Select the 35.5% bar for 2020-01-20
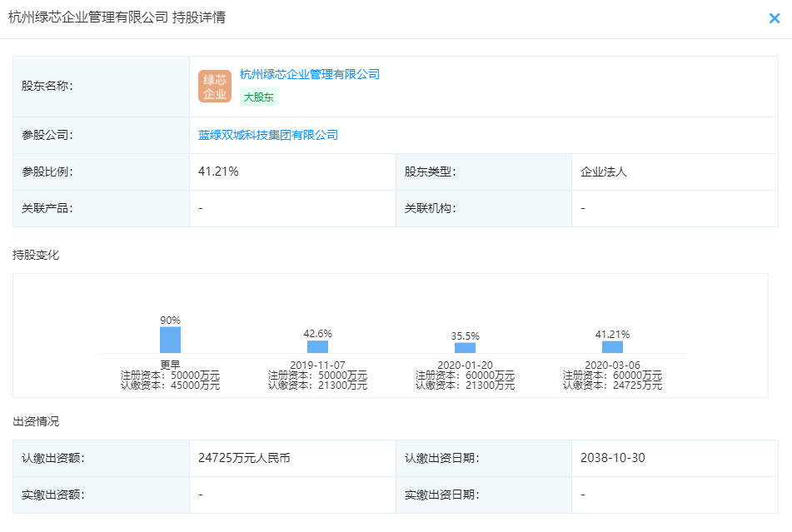The width and height of the screenshot is (792, 532). pyautogui.click(x=466, y=348)
